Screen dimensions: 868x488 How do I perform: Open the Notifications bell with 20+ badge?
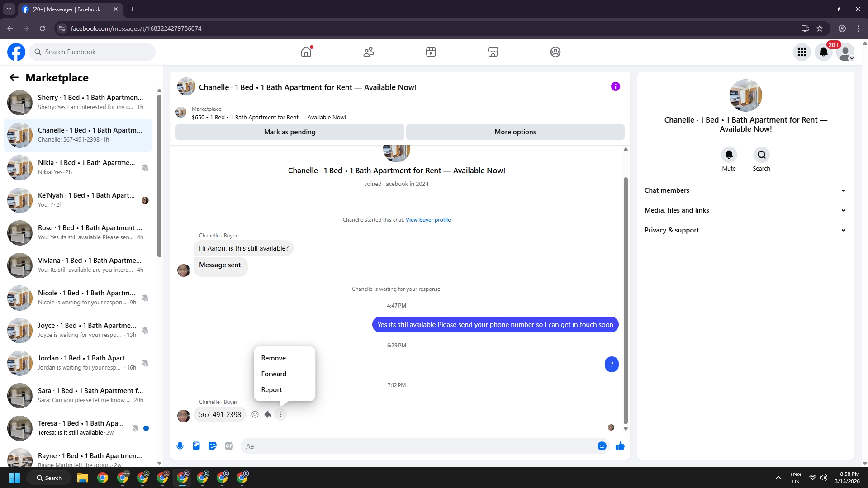pyautogui.click(x=824, y=52)
